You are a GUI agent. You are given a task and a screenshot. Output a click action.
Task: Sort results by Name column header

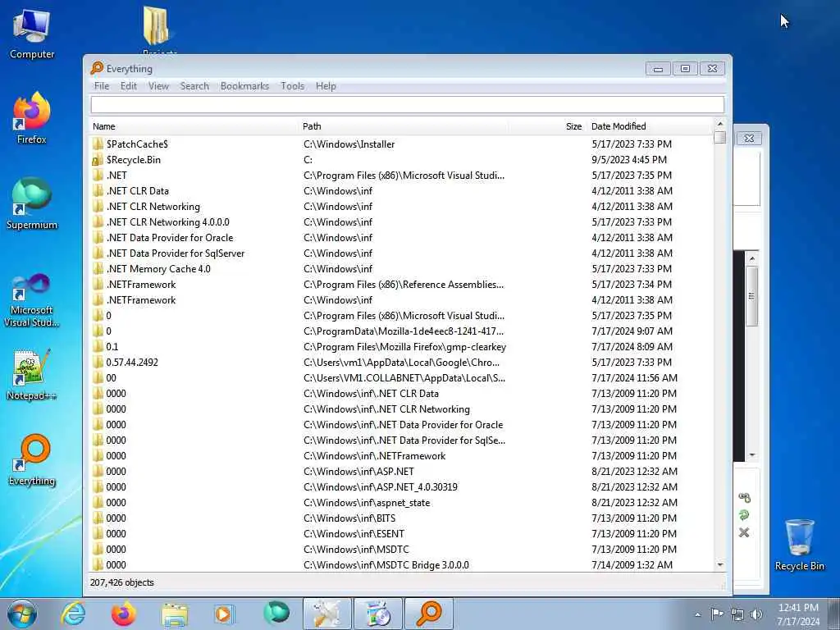tap(194, 126)
